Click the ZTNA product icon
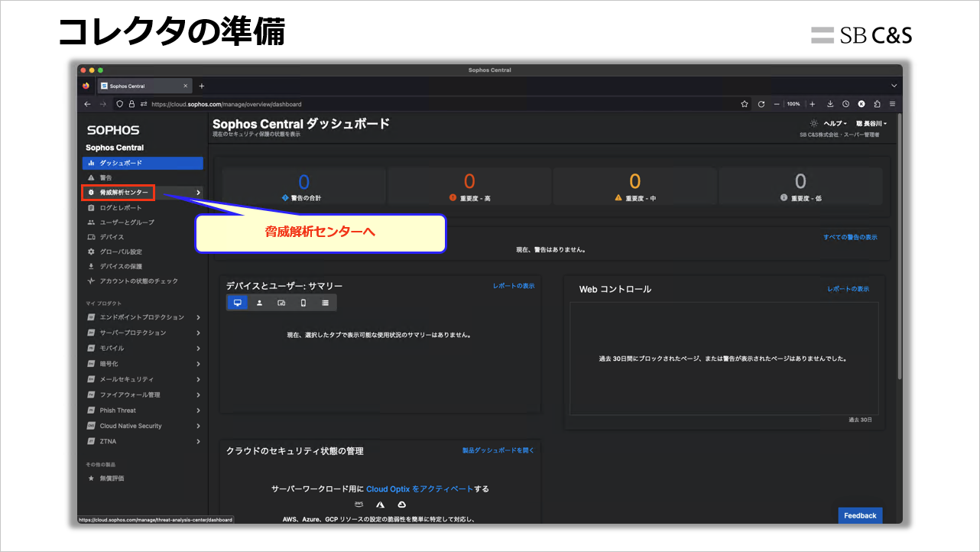 click(x=91, y=441)
